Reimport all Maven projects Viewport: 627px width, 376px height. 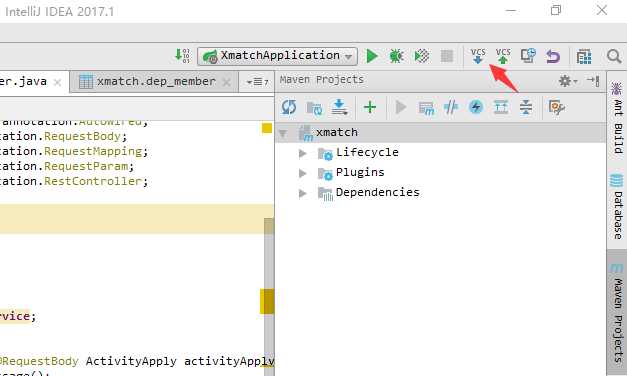289,107
